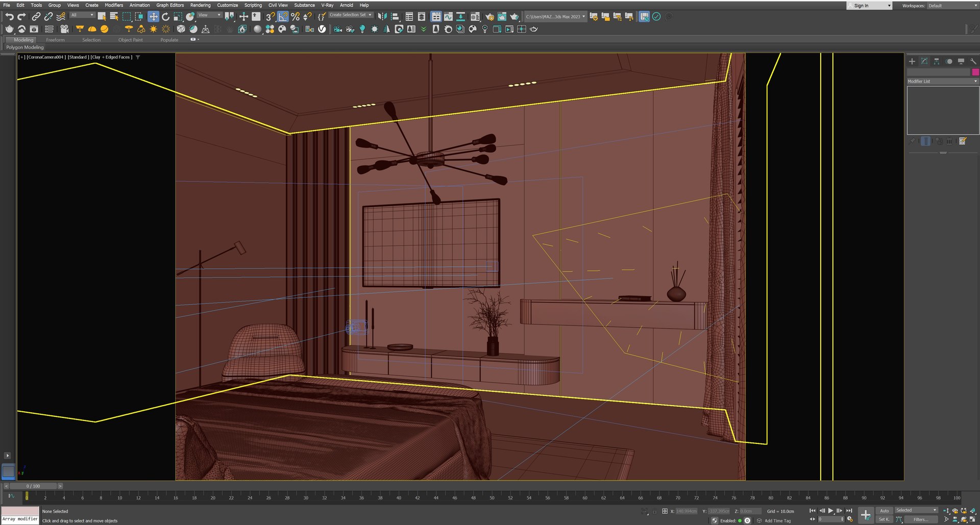
Task: Click the current frame number field
Action: [830, 519]
